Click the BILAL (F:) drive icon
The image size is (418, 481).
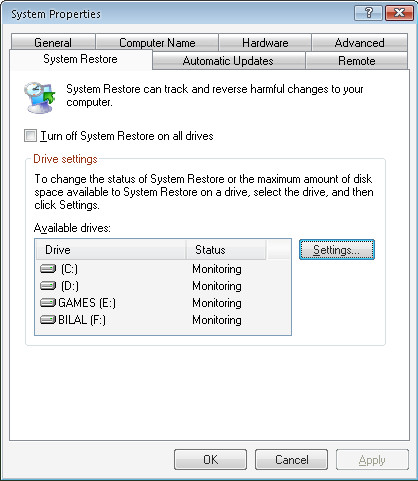point(48,320)
